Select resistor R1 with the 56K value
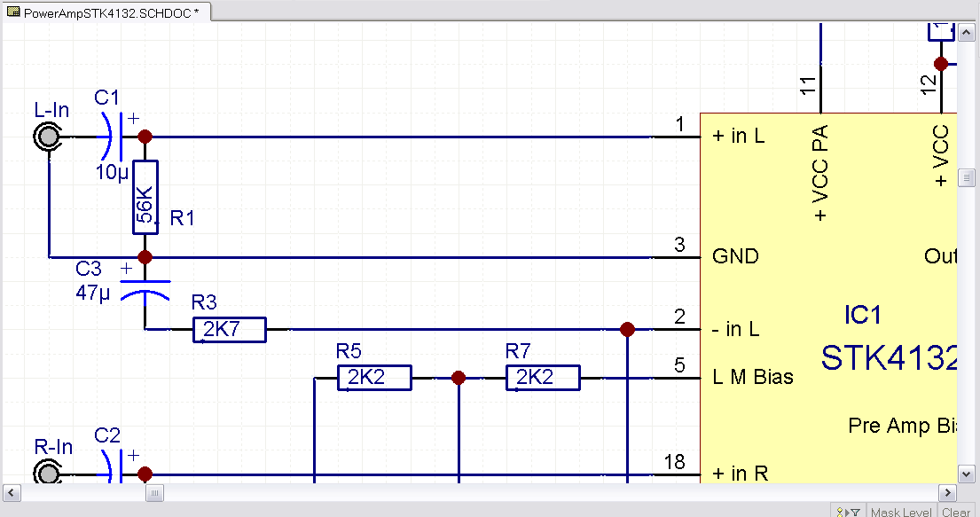This screenshot has width=980, height=517. [x=145, y=198]
